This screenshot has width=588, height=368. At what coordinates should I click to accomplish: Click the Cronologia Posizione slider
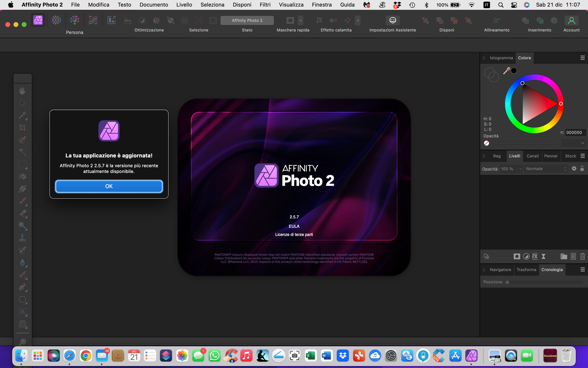point(544,282)
